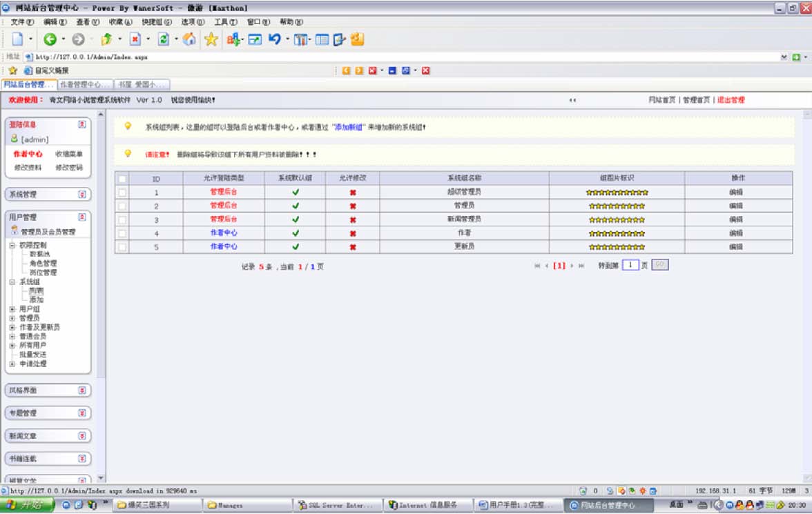This screenshot has height=514, width=812.
Task: Check the checkbox for row ID 5
Action: tap(122, 248)
